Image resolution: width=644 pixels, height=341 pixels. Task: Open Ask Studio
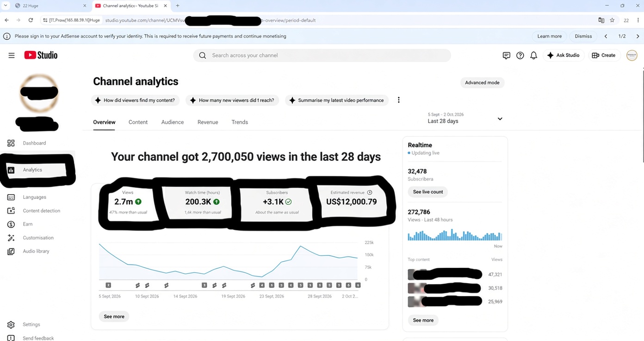click(563, 55)
